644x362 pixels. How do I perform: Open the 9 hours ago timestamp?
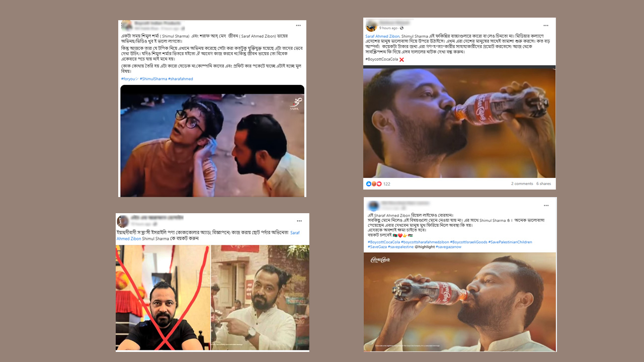388,28
